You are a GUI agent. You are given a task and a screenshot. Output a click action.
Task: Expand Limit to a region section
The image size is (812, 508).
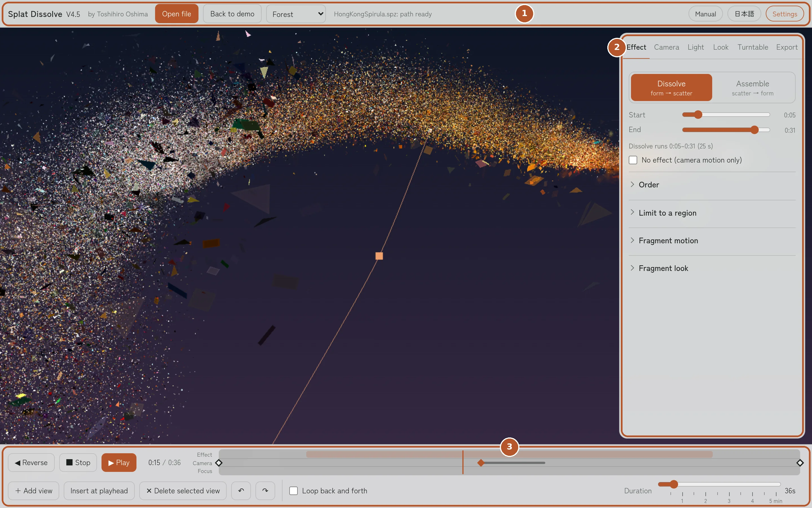point(712,213)
